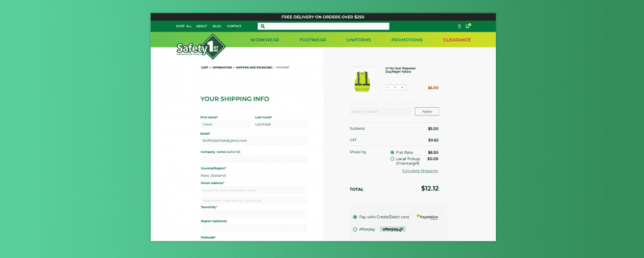Click the search magnifier icon

coord(263,26)
